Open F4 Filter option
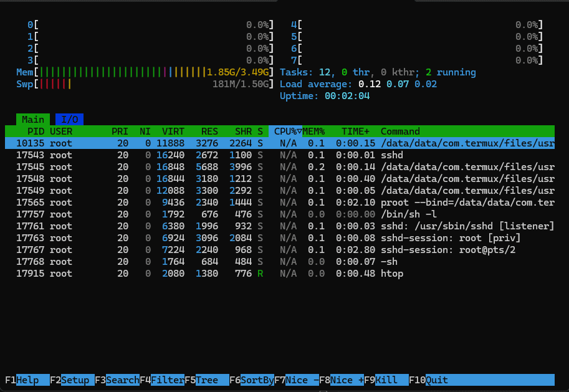This screenshot has width=569, height=392. pos(162,380)
